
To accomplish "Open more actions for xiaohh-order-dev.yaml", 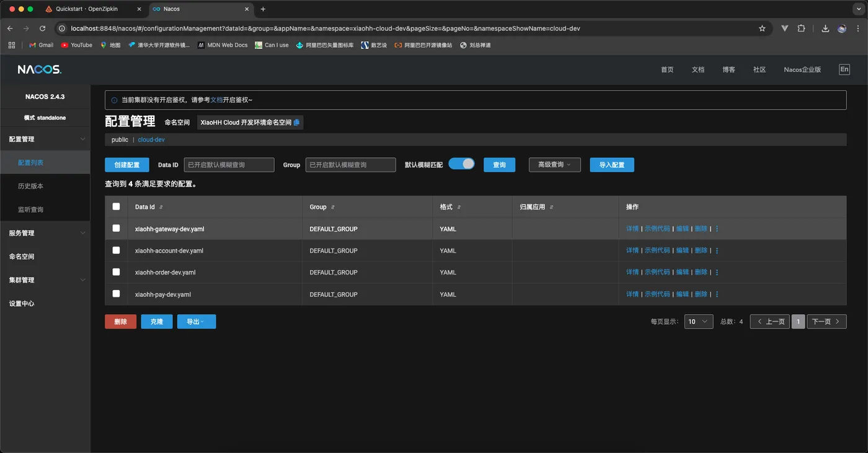I will (x=717, y=272).
